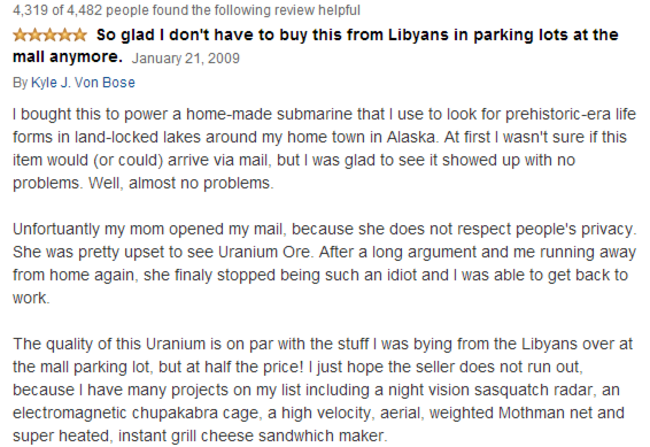Open reviewer profile Kyle J. Von Bose
650x447 pixels.
pyautogui.click(x=83, y=83)
